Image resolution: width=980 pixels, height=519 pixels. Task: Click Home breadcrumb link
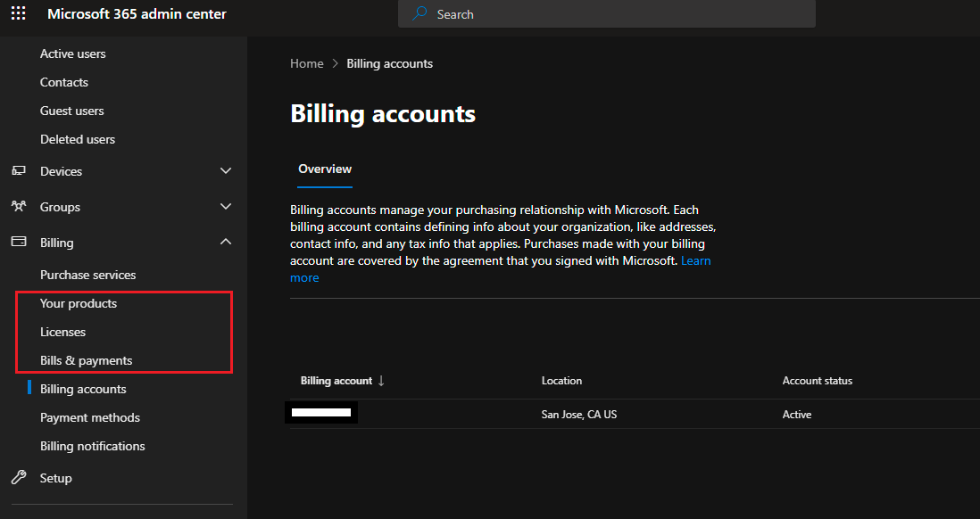(307, 63)
